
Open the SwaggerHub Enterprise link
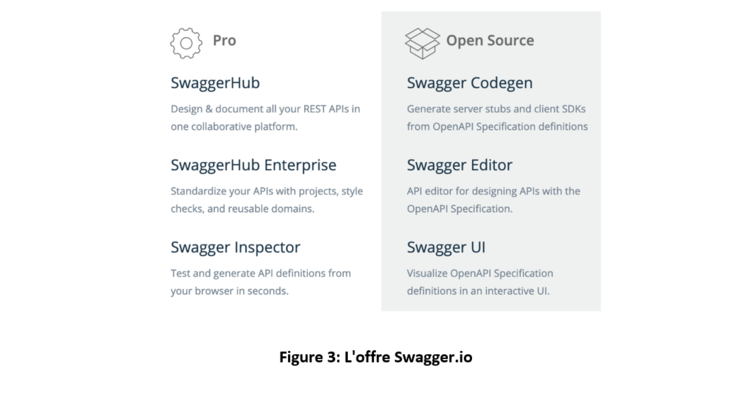(x=254, y=165)
